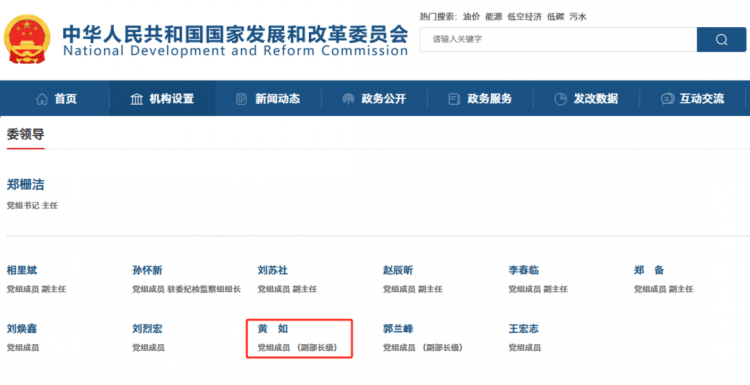Click the home icon beside 首页

[42, 99]
